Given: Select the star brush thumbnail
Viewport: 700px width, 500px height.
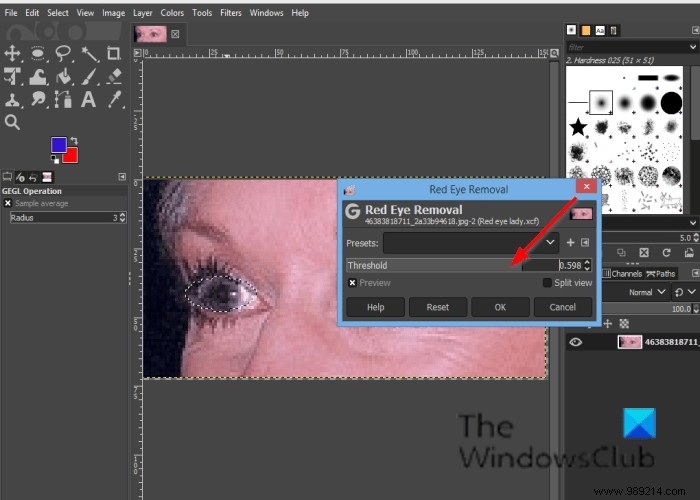Looking at the screenshot, I should tap(578, 127).
